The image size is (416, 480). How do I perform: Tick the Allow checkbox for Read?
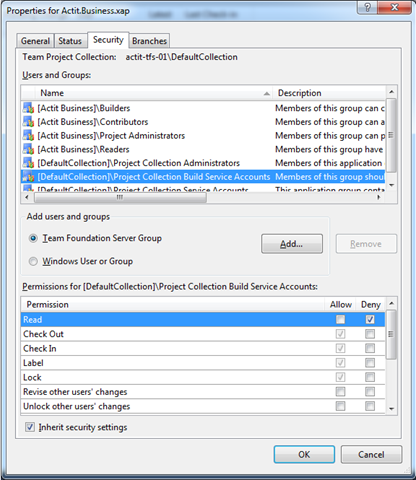point(340,319)
